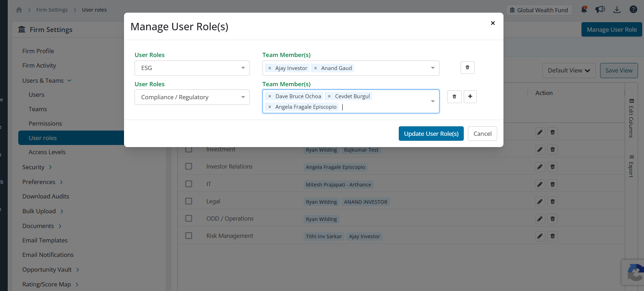This screenshot has height=291, width=644.
Task: Check the ODD / Operations row
Action: (189, 218)
